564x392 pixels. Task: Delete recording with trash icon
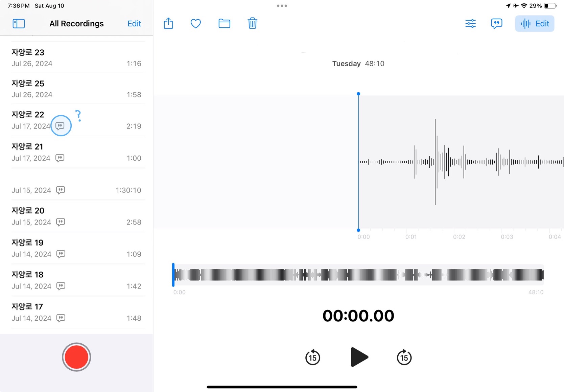[252, 24]
